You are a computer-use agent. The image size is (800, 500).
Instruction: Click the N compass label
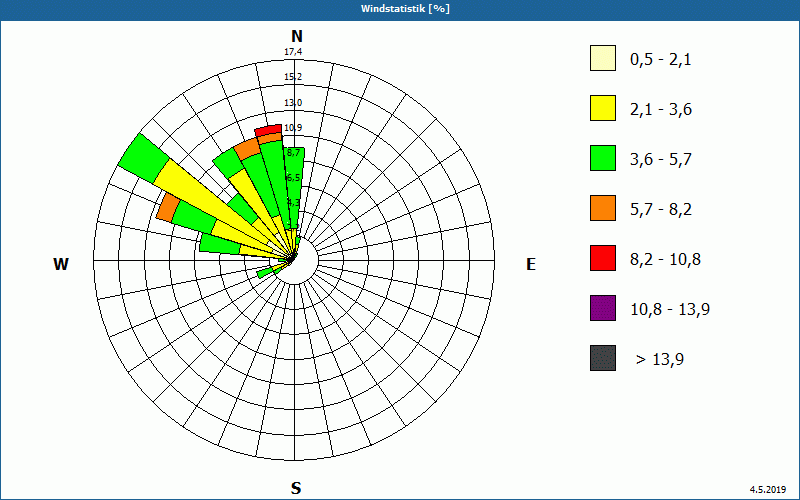(x=296, y=36)
